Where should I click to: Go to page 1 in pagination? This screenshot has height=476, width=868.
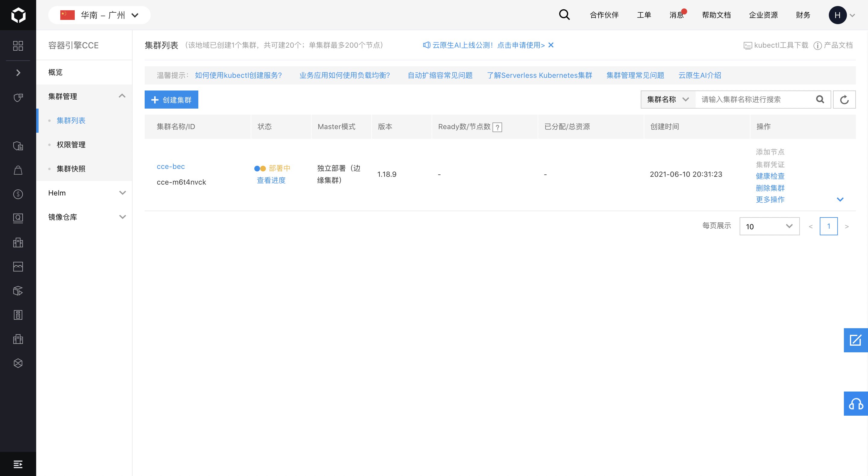point(829,226)
